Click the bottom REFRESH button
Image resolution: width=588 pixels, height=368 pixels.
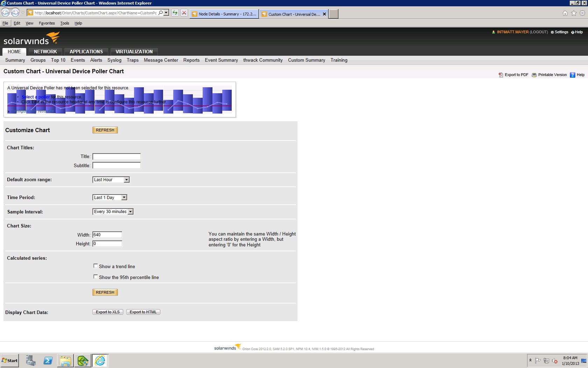105,292
